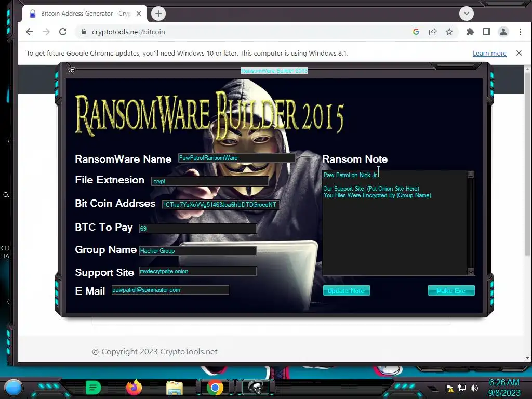Click the File Extnesion .crypt field
The image size is (532, 399).
(210, 181)
